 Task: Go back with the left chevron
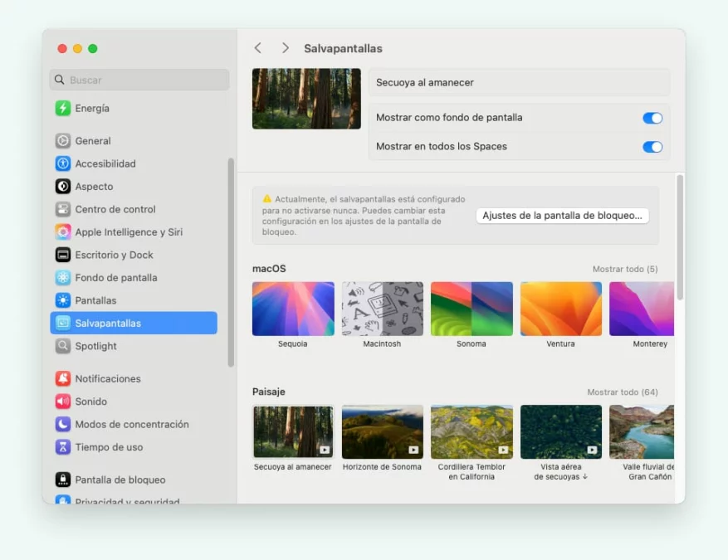[258, 48]
